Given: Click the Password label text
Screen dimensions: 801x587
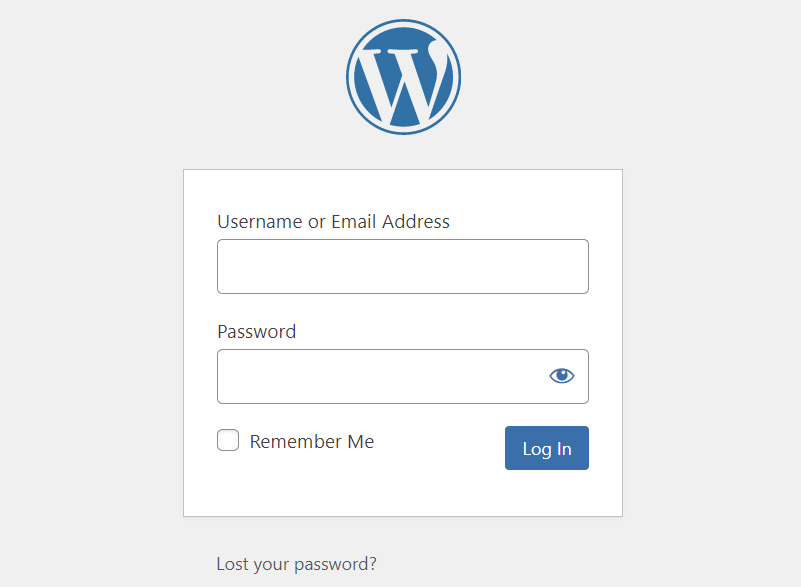Looking at the screenshot, I should (256, 332).
